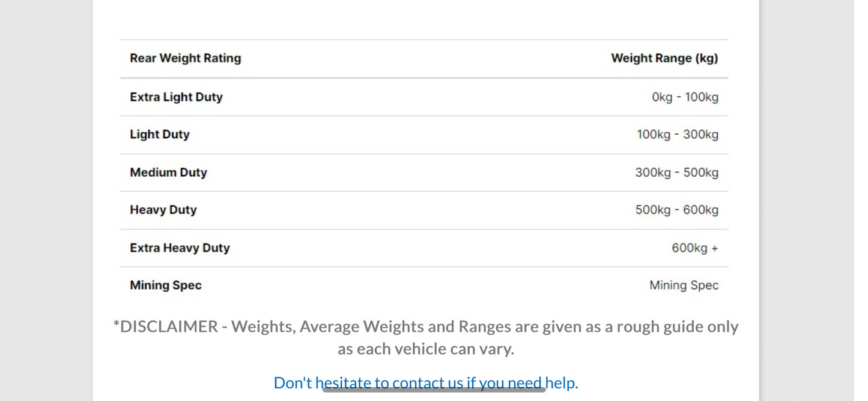This screenshot has height=401, width=868.
Task: Select the 'Heavy Duty' label below Medium Duty
Action: tap(163, 210)
